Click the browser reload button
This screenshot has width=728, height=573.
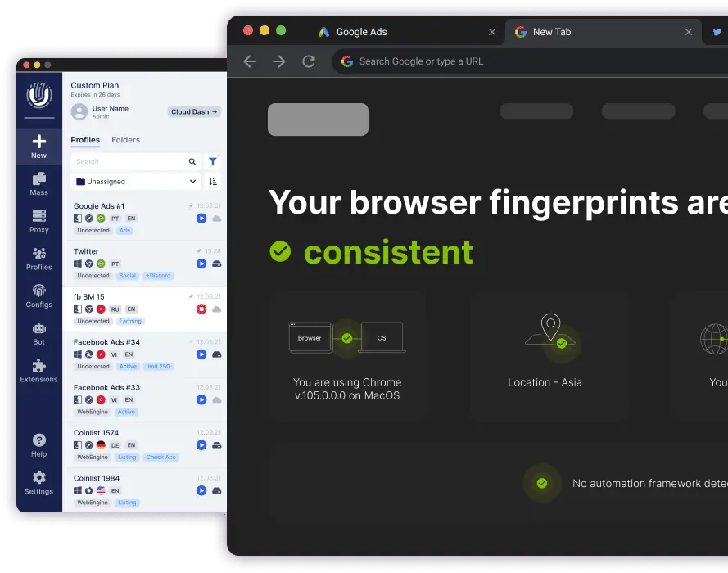point(309,61)
